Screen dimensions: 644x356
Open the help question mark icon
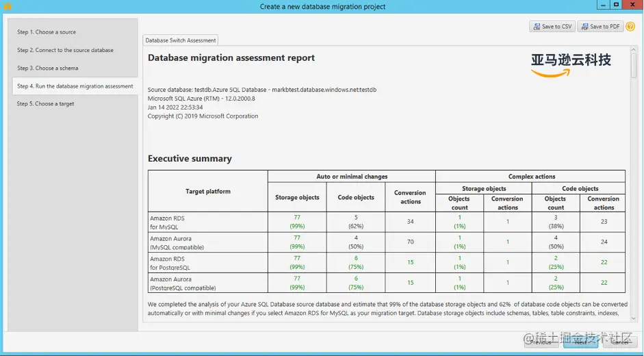coord(630,26)
